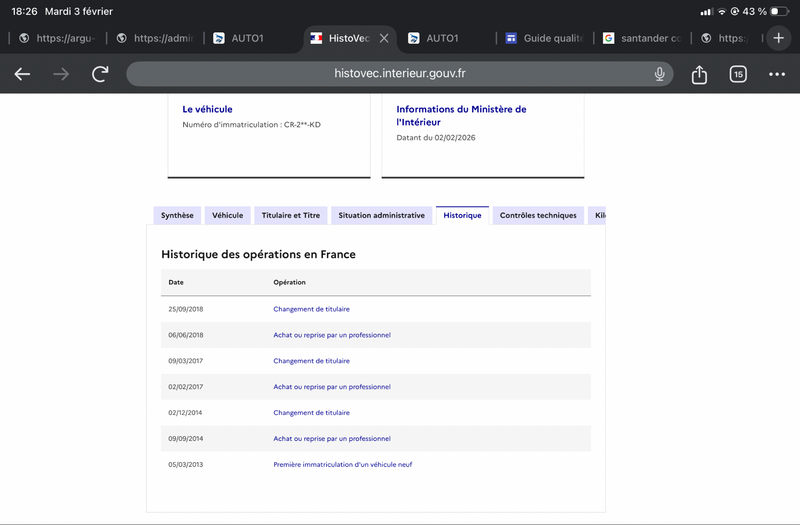The width and height of the screenshot is (800, 525).
Task: Open the three-dot browser menu
Action: (x=777, y=74)
